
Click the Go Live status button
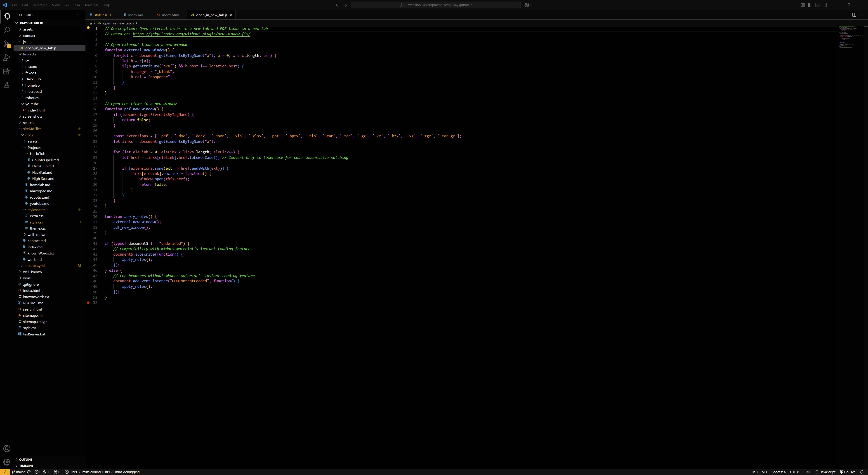coord(847,472)
